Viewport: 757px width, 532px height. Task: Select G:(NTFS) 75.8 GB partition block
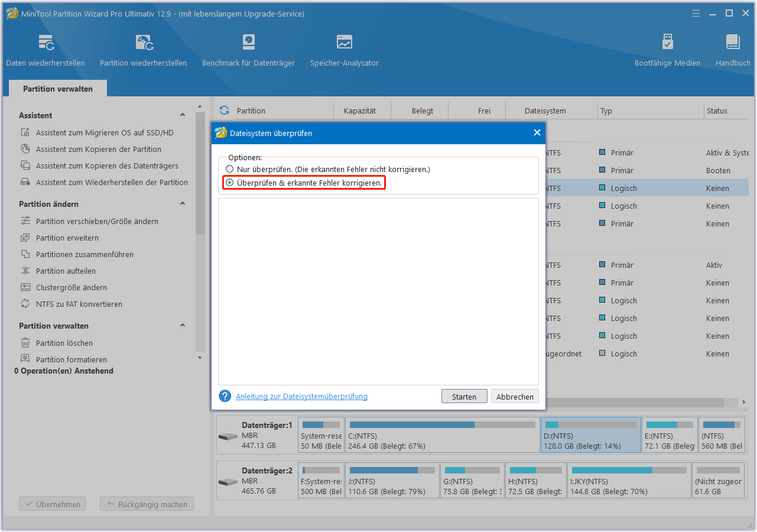[x=473, y=480]
